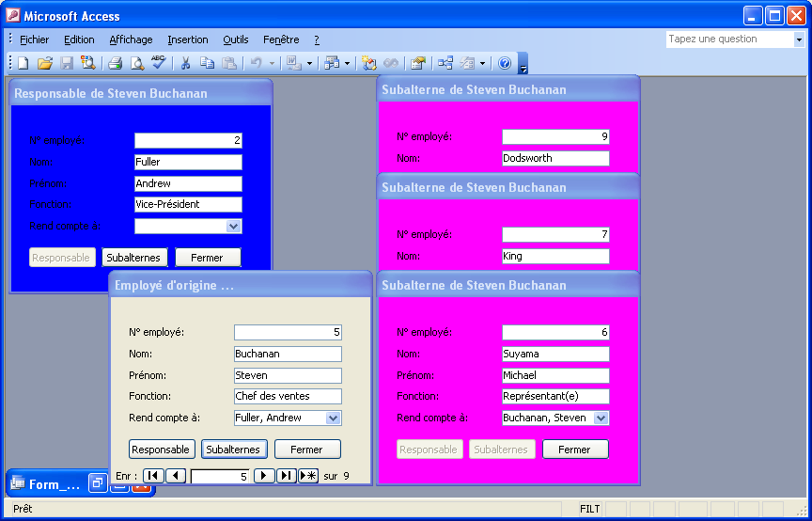812x521 pixels.
Task: Jump to first record in navigation bar
Action: coord(153,476)
